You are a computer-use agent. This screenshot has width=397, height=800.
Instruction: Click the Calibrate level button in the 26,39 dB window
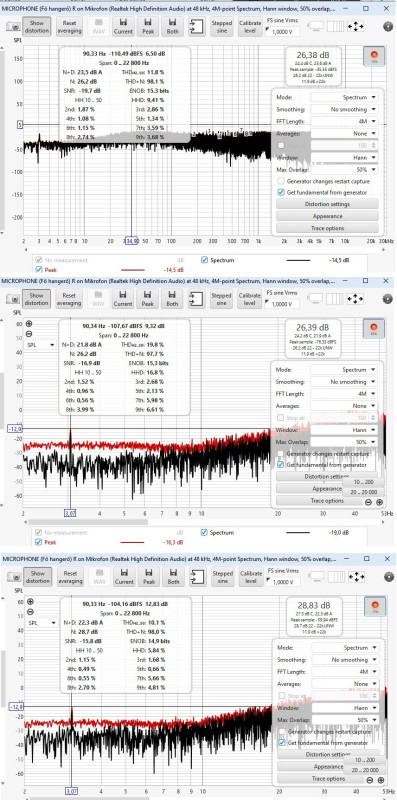pyautogui.click(x=249, y=298)
